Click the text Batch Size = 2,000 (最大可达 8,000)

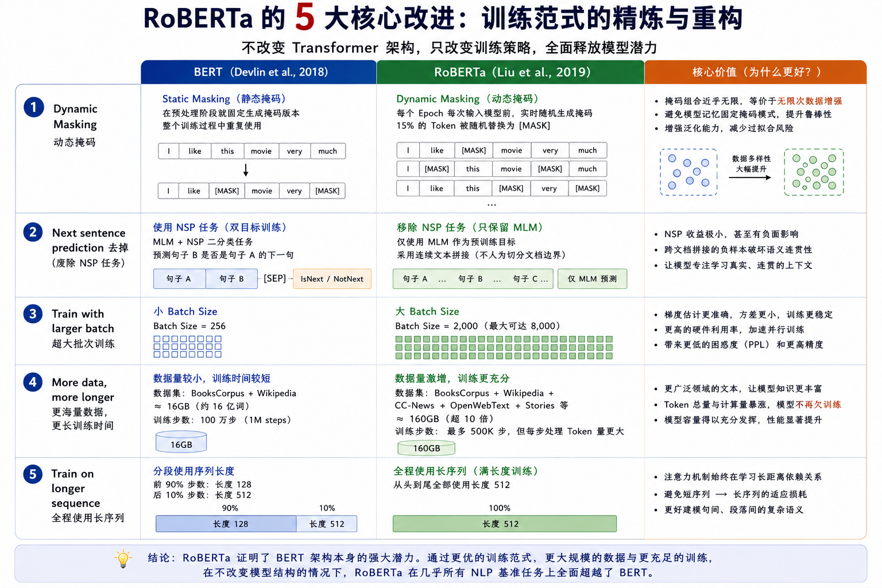(478, 326)
